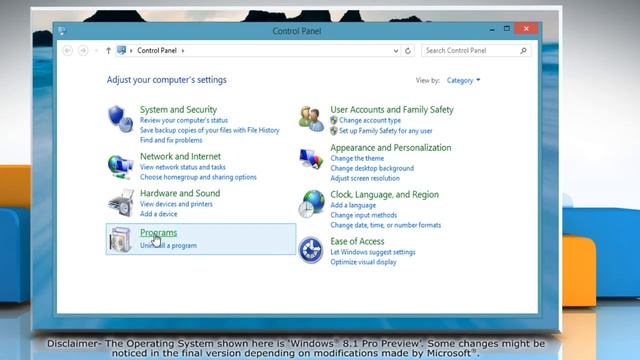This screenshot has width=640, height=360.
Task: Click Add a language
Action: (353, 205)
